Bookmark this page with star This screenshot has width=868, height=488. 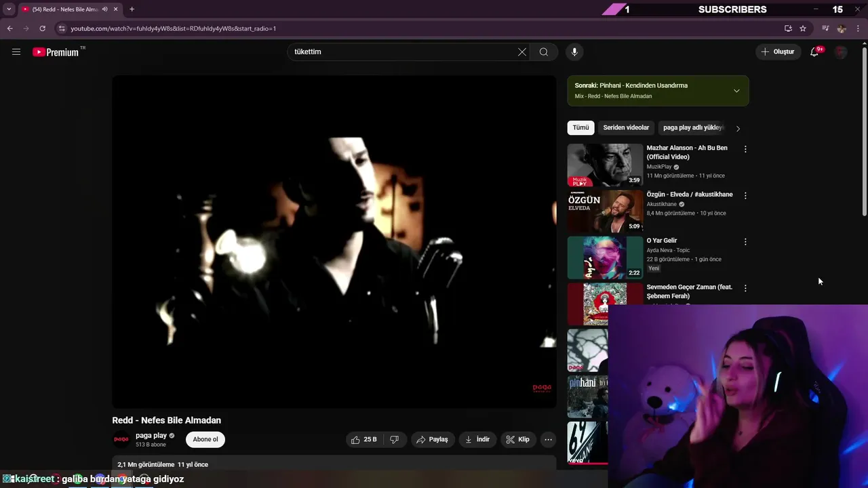coord(803,28)
